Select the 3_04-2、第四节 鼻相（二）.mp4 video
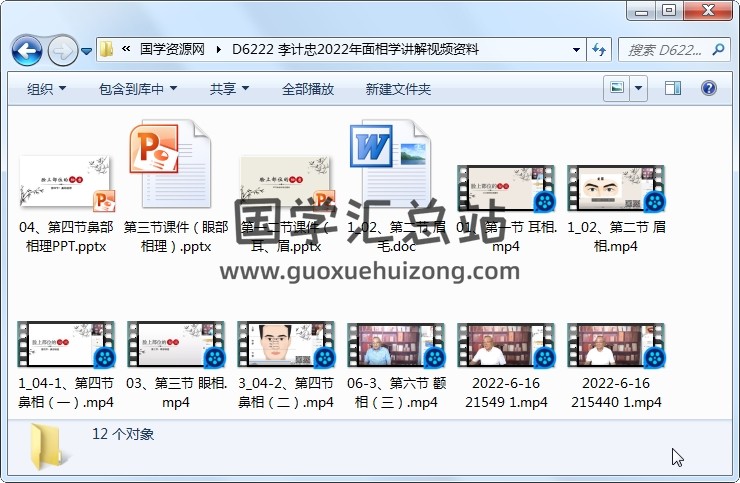The height and width of the screenshot is (483, 740). tap(286, 345)
